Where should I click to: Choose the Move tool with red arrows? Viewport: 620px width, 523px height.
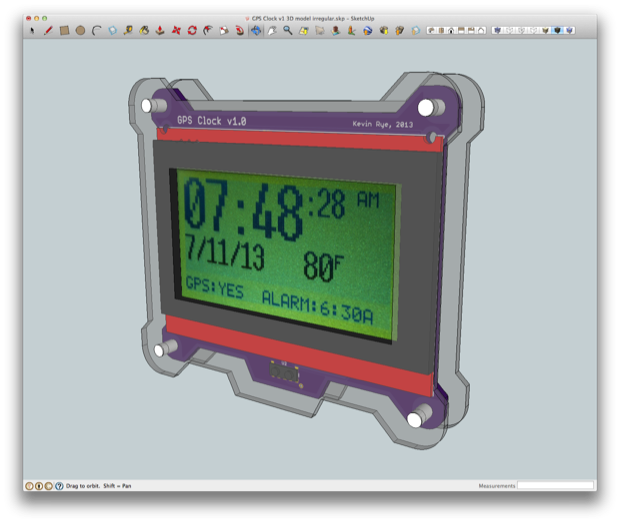pos(176,30)
